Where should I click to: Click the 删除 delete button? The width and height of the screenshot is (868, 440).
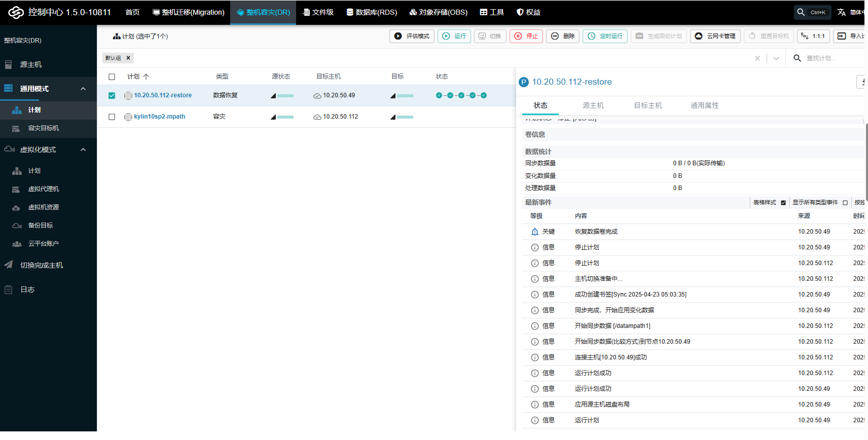pyautogui.click(x=563, y=36)
